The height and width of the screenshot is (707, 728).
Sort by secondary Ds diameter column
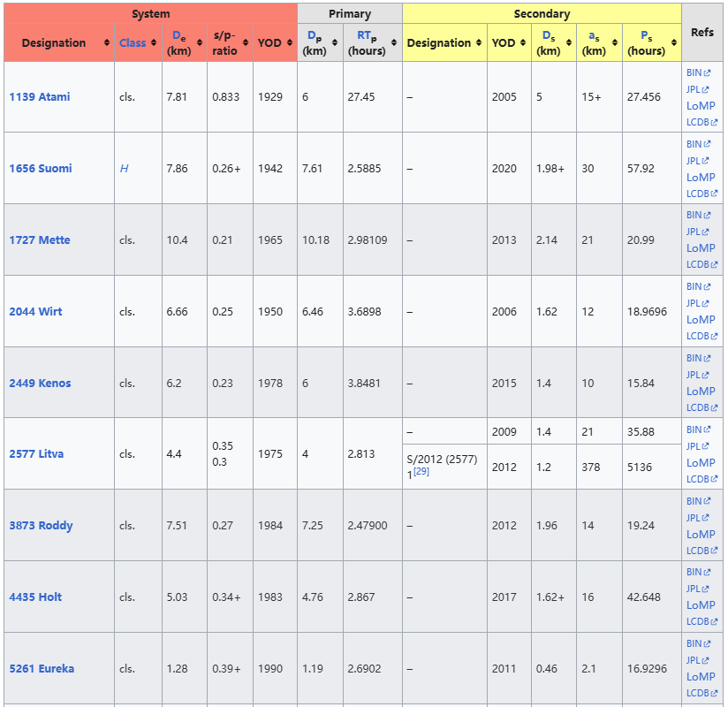click(x=569, y=43)
